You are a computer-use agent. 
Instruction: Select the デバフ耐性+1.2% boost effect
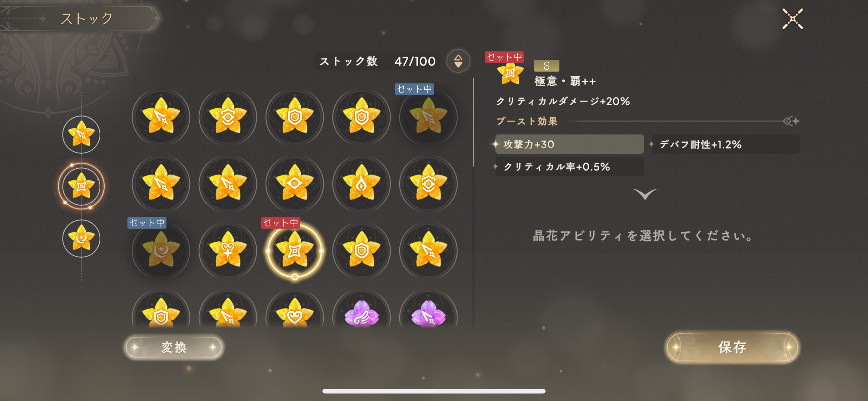(x=725, y=144)
